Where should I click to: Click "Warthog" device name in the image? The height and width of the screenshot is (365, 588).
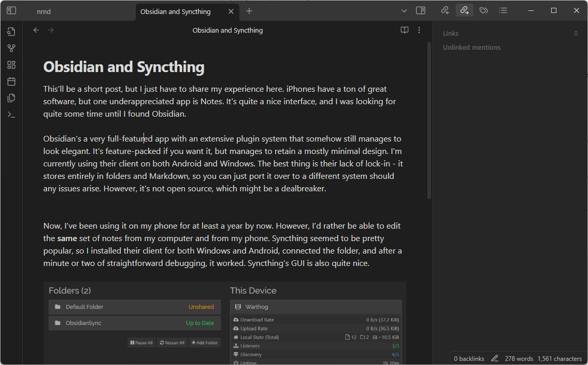[256, 307]
